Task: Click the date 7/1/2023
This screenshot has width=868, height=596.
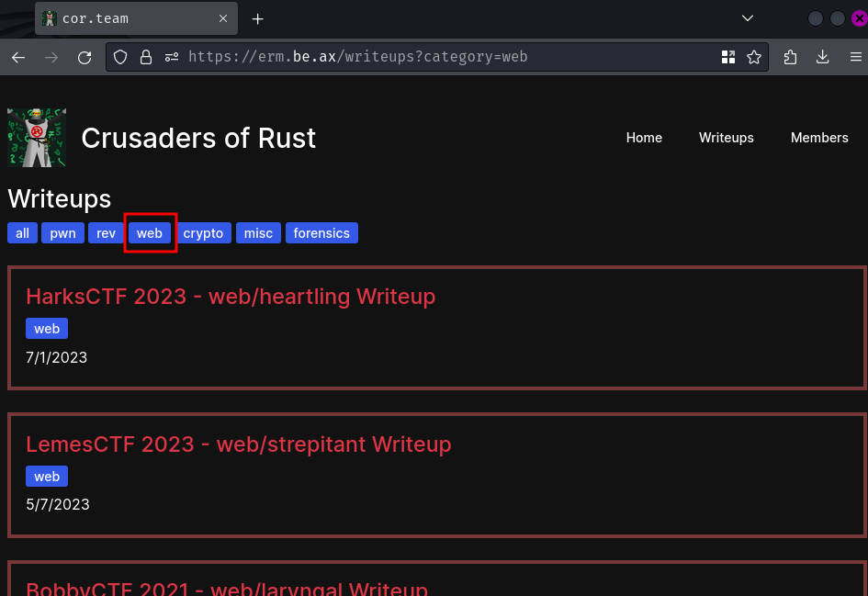Action: [x=56, y=357]
